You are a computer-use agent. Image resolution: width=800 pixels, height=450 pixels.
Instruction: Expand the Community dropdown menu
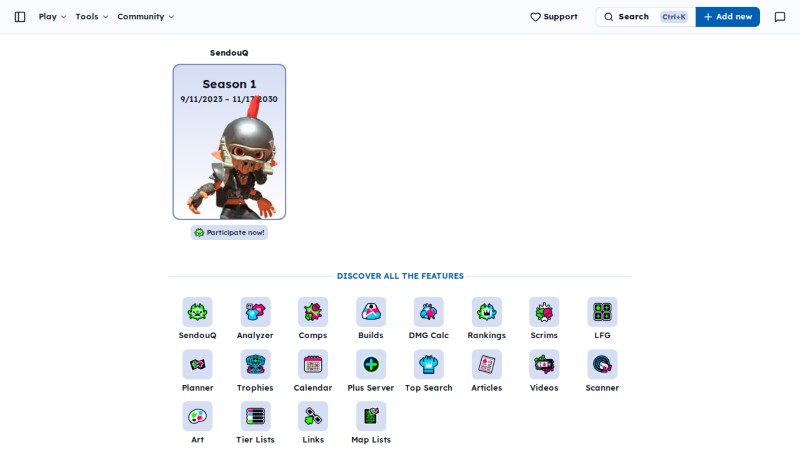145,17
